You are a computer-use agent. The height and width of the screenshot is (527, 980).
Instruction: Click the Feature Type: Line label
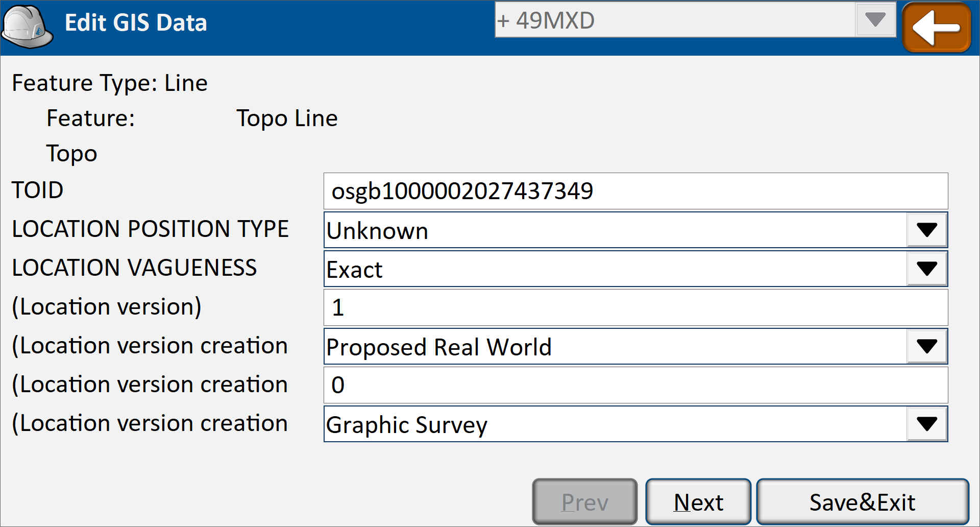click(x=110, y=83)
